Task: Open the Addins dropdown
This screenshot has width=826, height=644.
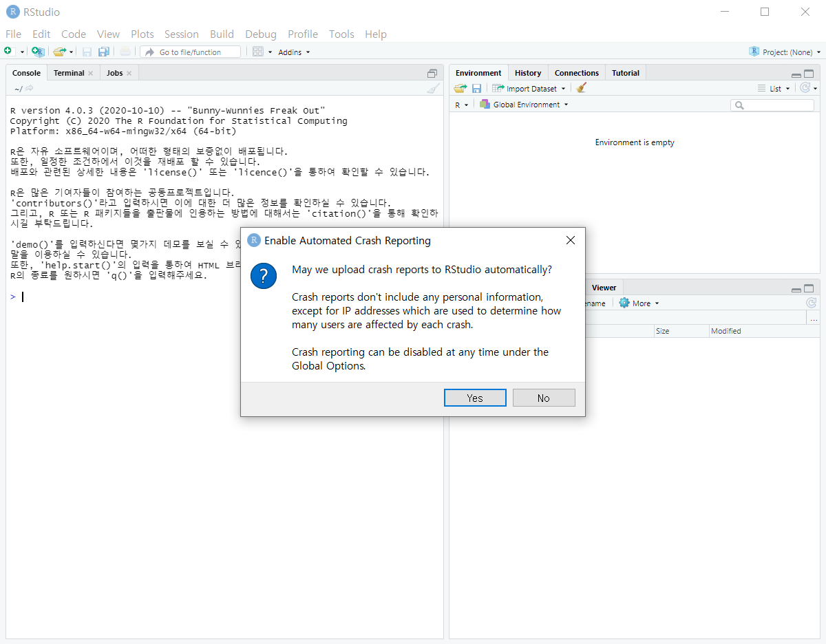Action: [x=294, y=52]
